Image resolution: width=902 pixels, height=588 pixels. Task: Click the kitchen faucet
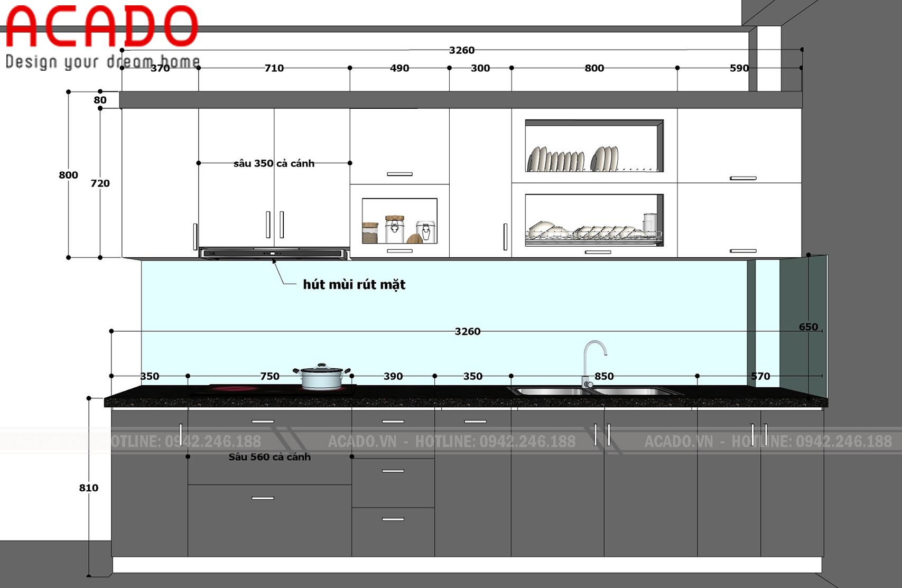click(x=593, y=364)
